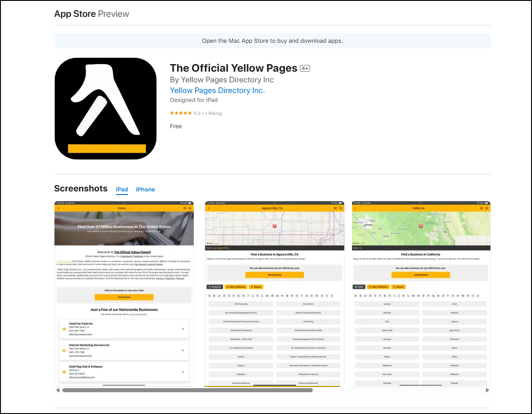
Task: Expand the Gold Flag Coin & Antiques chevron
Action: [183, 372]
